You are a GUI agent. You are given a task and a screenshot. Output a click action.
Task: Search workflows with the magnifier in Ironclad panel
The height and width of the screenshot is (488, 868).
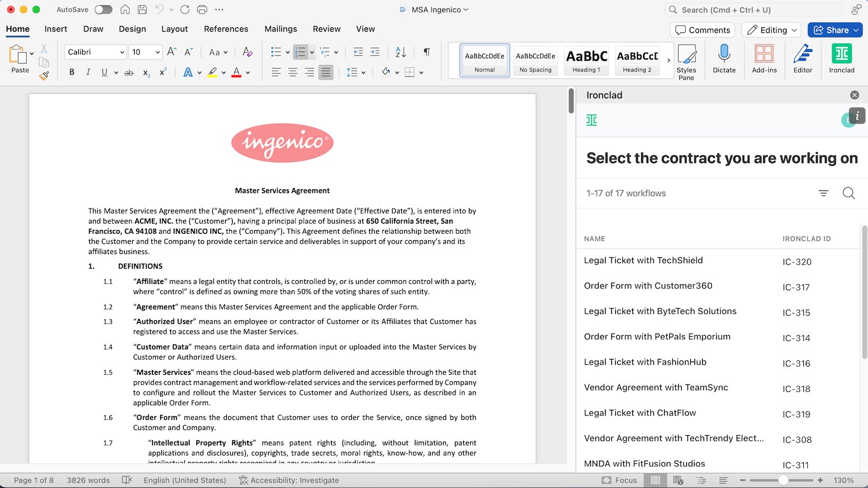coord(848,193)
